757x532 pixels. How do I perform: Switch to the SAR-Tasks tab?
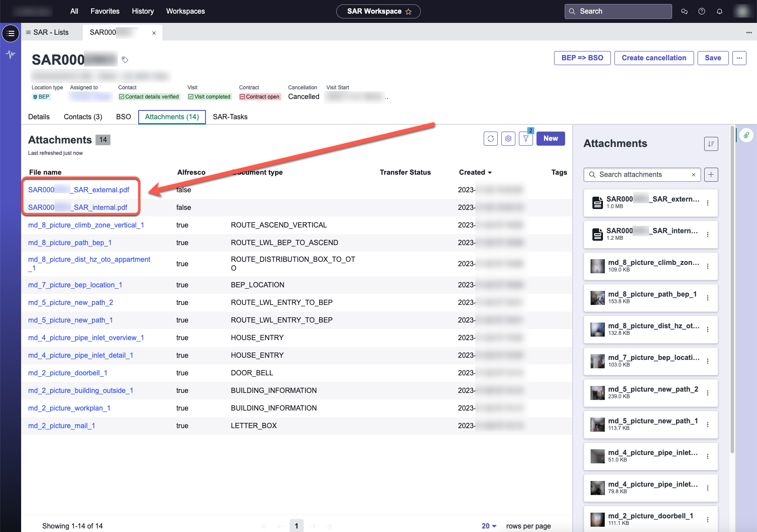230,117
